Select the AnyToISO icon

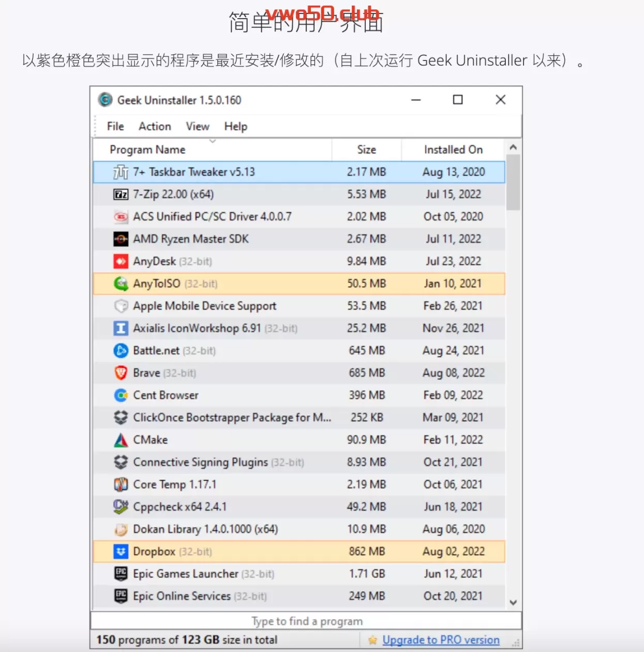121,283
